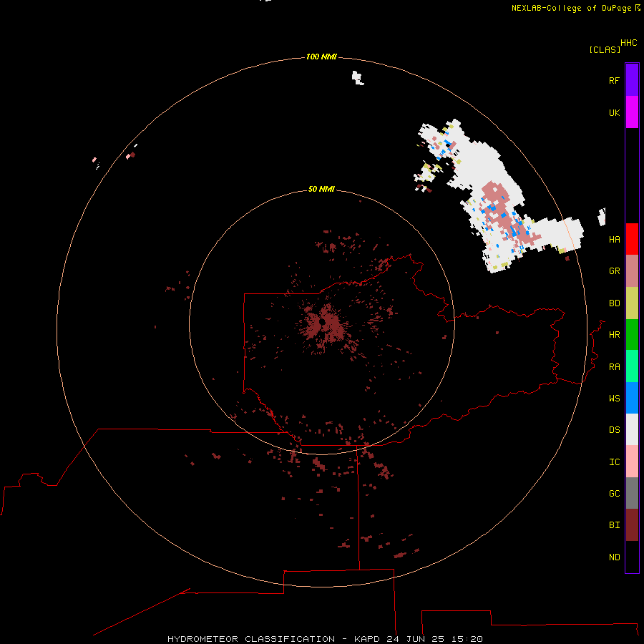Image resolution: width=644 pixels, height=644 pixels.
Task: Click the UK legend label
Action: click(614, 112)
